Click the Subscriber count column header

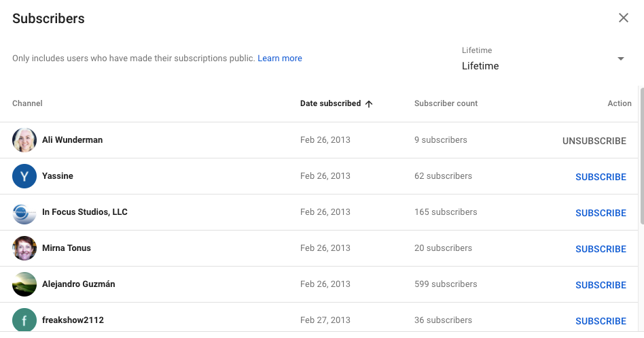click(446, 103)
